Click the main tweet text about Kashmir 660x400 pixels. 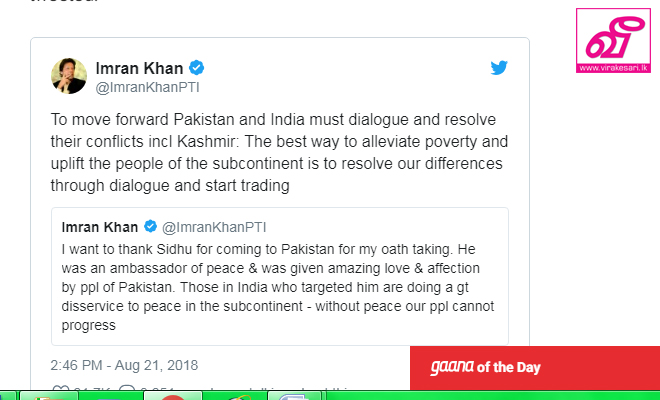pos(279,152)
